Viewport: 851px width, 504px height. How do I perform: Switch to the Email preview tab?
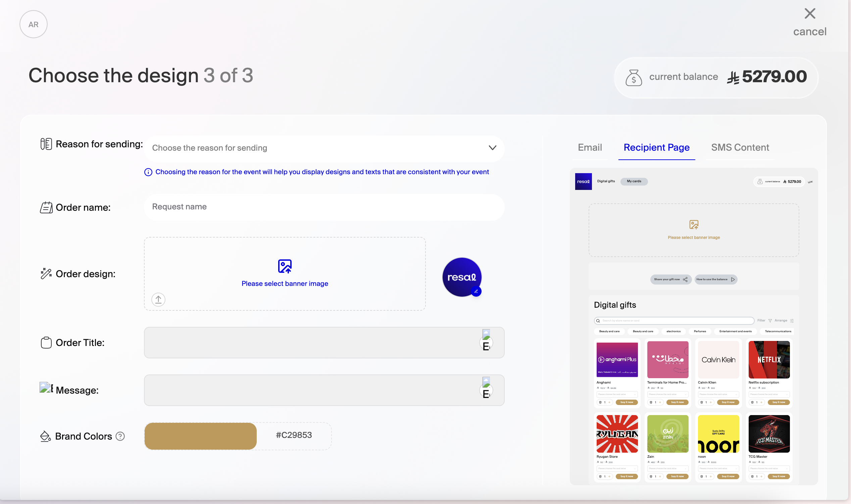[590, 147]
